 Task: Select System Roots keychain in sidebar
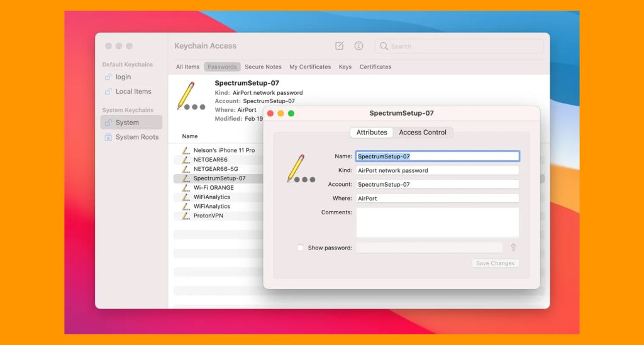[x=131, y=137]
